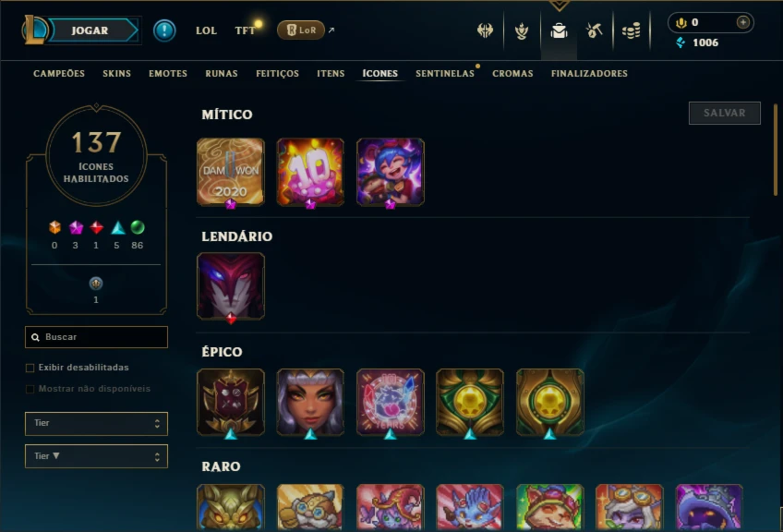This screenshot has width=783, height=532.
Task: Toggle Mostrar não disponíveis checkbox
Action: point(30,389)
